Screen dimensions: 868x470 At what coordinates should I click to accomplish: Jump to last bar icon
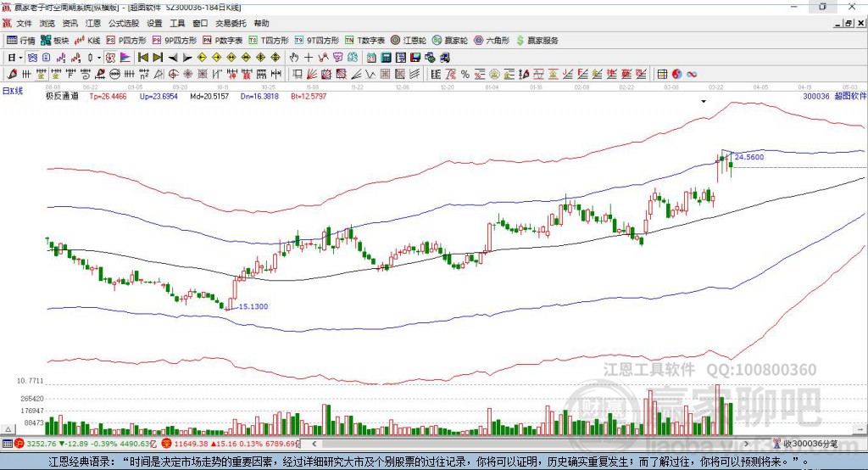click(158, 58)
